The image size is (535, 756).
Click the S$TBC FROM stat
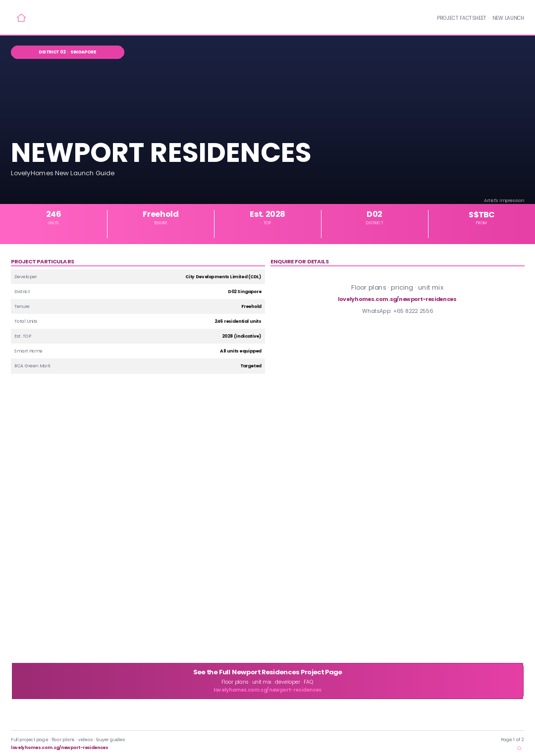(481, 217)
